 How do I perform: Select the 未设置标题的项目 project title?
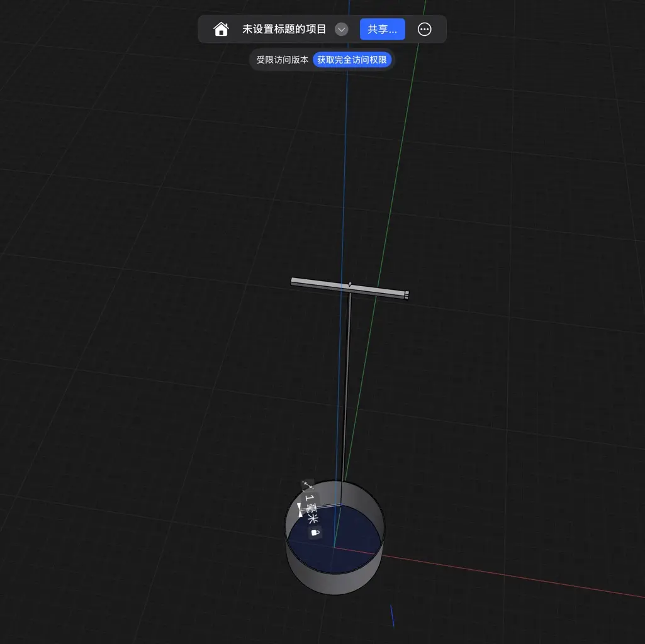coord(284,29)
